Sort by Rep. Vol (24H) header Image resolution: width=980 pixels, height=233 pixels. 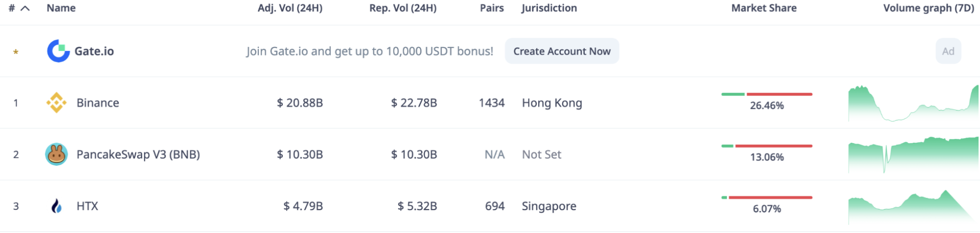coord(403,8)
